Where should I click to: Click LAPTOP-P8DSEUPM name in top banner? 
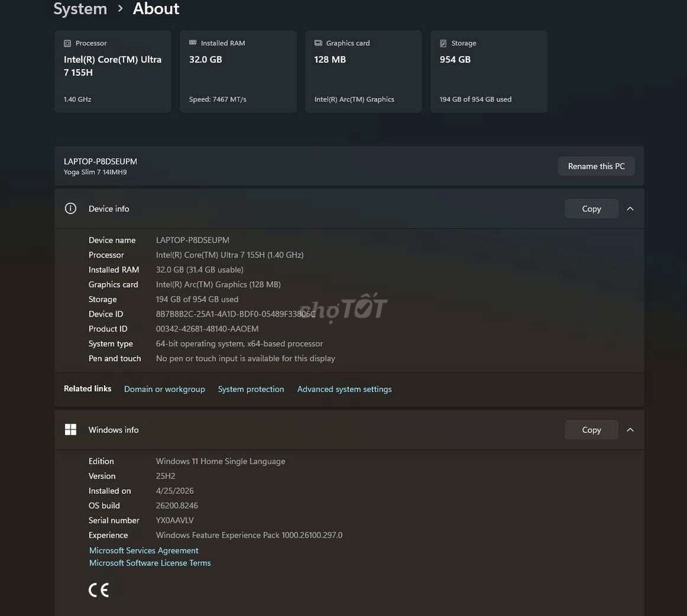(101, 161)
